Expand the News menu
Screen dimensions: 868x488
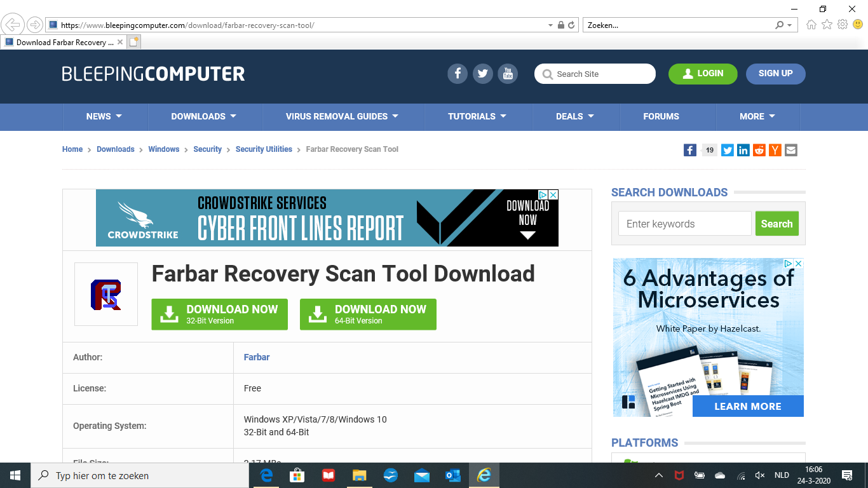point(105,116)
